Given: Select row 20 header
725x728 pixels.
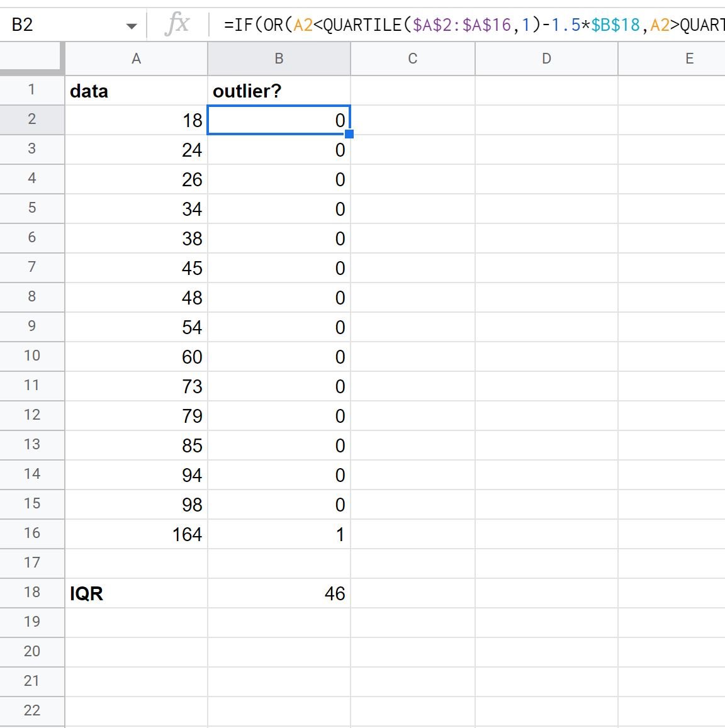Looking at the screenshot, I should coord(31,651).
